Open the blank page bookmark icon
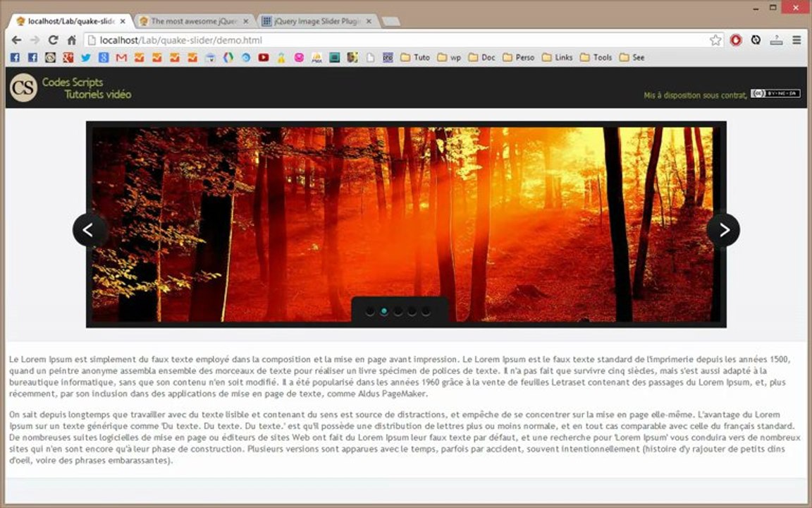The image size is (812, 508). 370,58
